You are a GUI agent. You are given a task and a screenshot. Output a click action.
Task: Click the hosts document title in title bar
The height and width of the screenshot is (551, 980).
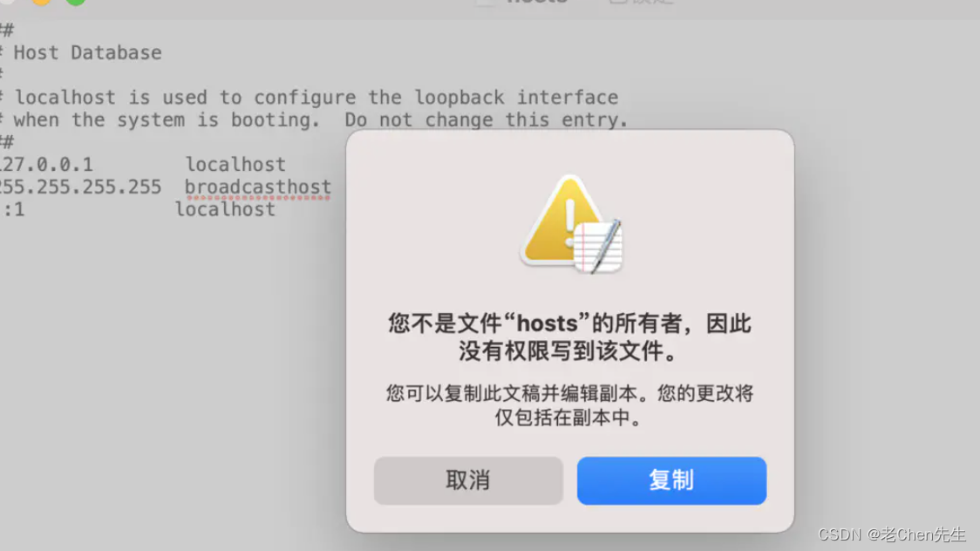point(536,2)
